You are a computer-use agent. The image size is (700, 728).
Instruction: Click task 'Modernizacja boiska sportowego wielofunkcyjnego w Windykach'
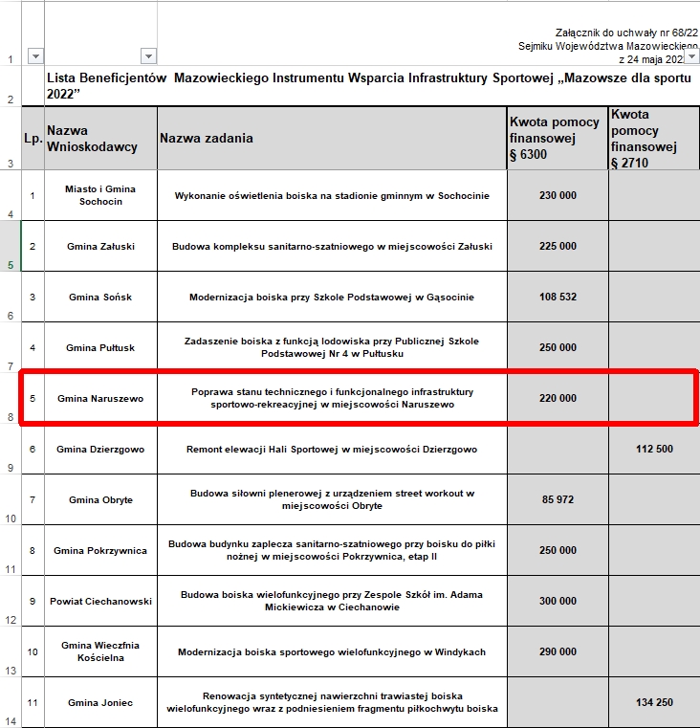(333, 651)
